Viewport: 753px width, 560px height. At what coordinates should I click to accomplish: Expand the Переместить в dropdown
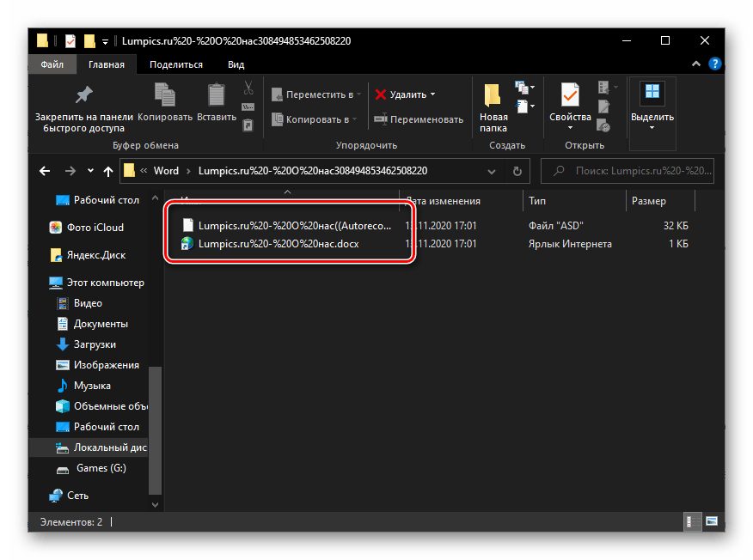[x=358, y=94]
